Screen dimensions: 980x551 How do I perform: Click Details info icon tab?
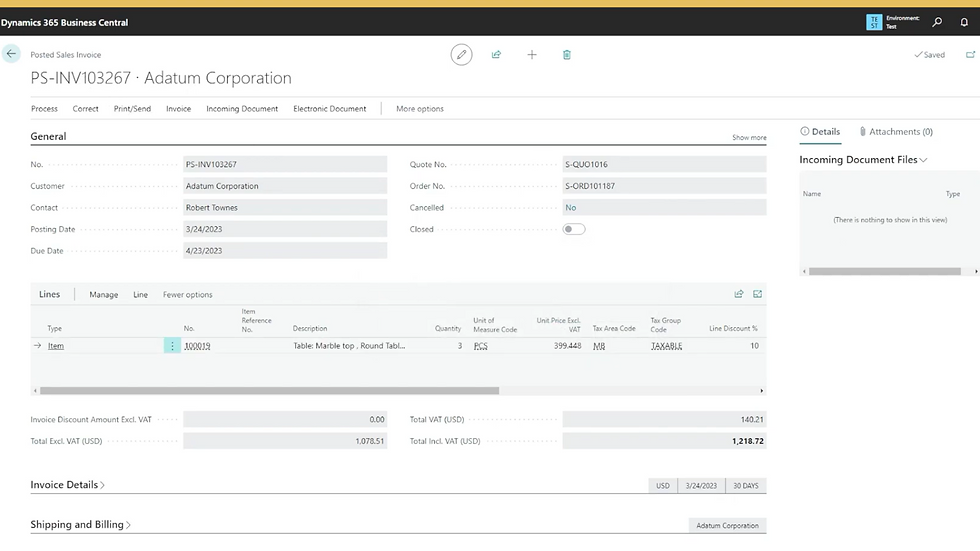click(x=820, y=132)
